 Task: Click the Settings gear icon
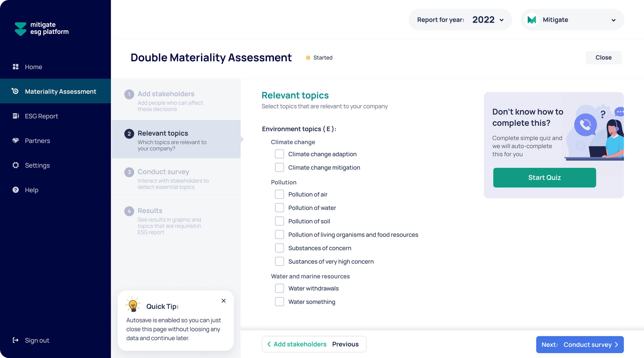16,165
